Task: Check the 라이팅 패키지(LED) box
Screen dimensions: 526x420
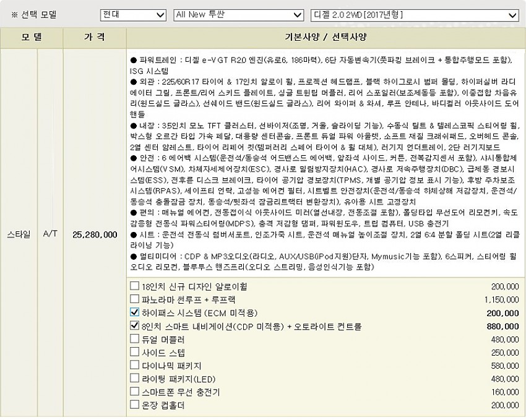Action: click(x=135, y=378)
